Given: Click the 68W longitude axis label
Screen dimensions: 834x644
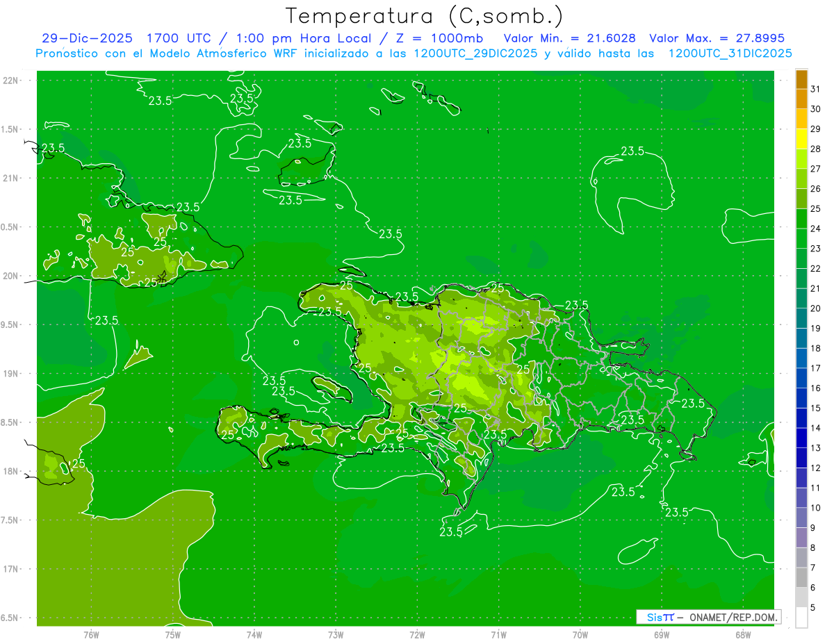Looking at the screenshot, I should 743,635.
